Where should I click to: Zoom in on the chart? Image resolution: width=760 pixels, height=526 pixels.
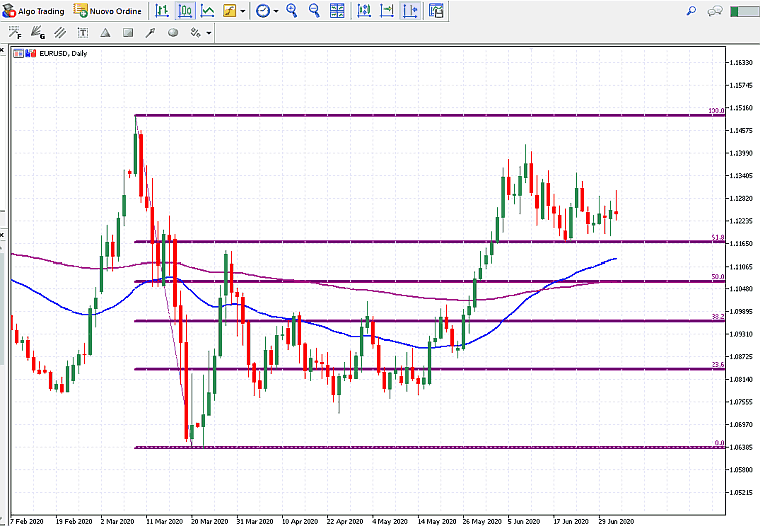coord(292,11)
